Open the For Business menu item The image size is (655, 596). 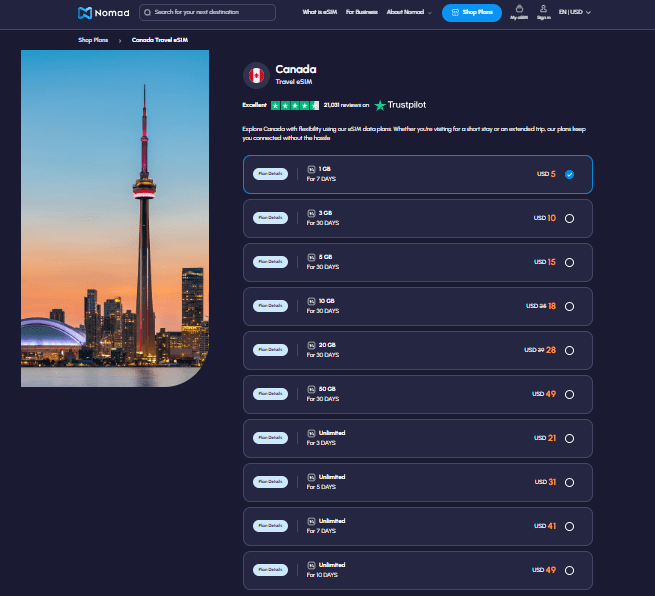pos(362,12)
